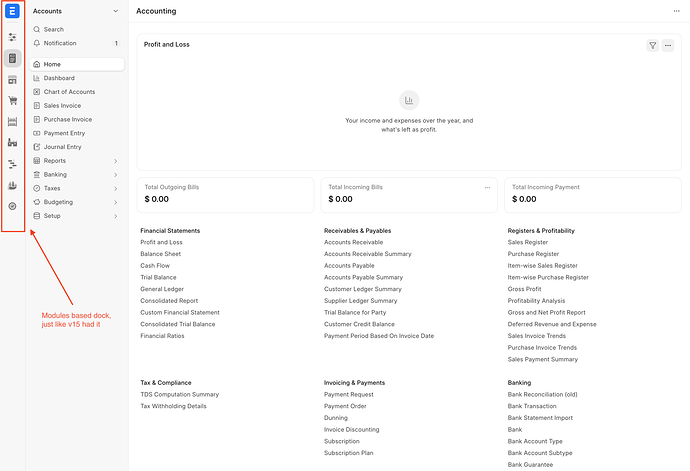Click the filter icon on Profit and Loss

pos(653,45)
